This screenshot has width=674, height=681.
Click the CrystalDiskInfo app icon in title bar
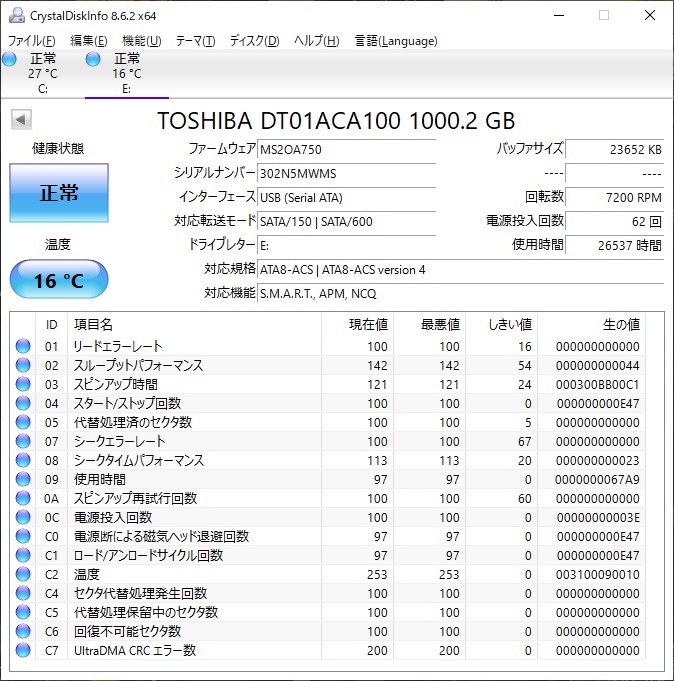tap(17, 16)
